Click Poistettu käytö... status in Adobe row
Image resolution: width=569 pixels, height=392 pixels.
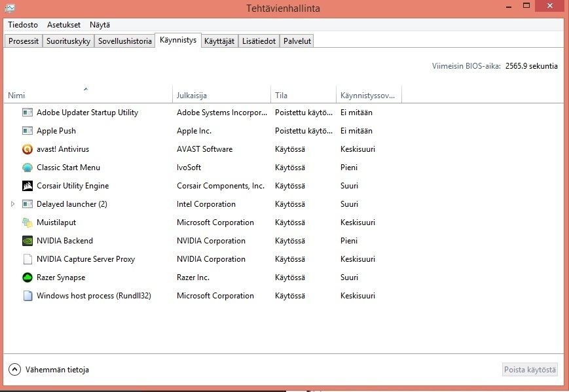click(x=303, y=113)
